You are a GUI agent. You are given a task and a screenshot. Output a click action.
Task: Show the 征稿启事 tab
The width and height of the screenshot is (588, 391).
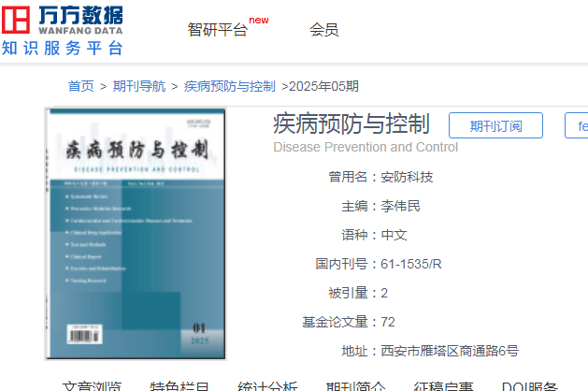443,385
